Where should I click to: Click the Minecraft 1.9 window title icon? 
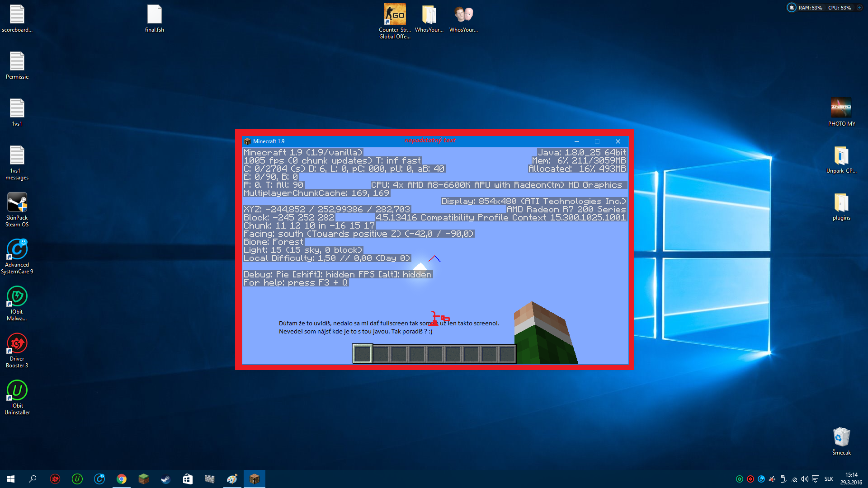click(247, 141)
